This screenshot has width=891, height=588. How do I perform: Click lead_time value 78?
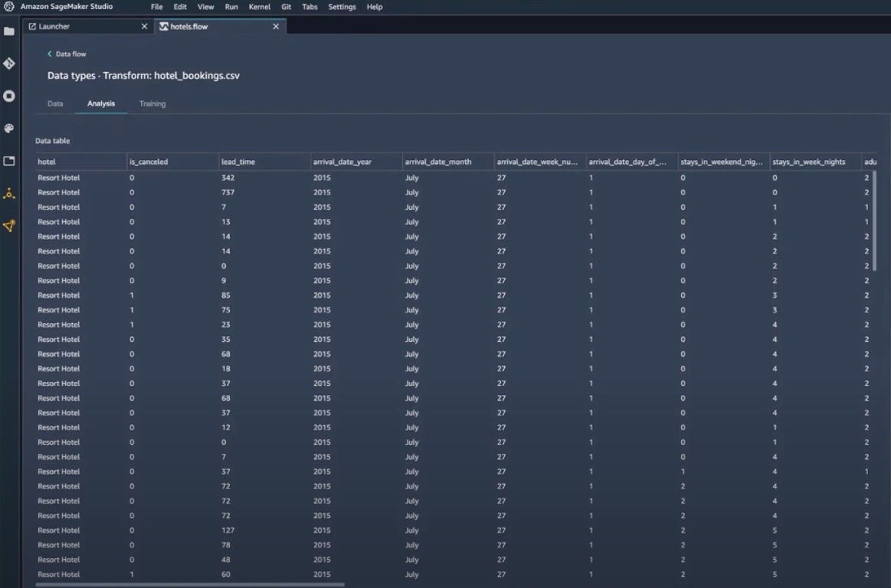(x=225, y=545)
